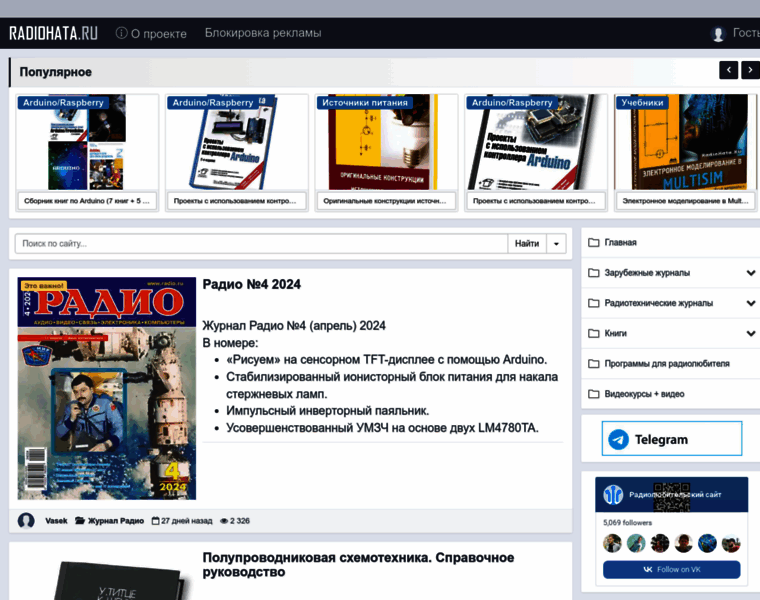Click the VK group logo icon in the widget

(x=613, y=495)
